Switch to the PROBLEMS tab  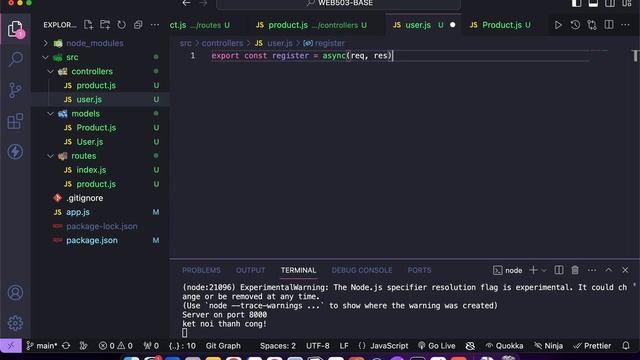click(201, 270)
